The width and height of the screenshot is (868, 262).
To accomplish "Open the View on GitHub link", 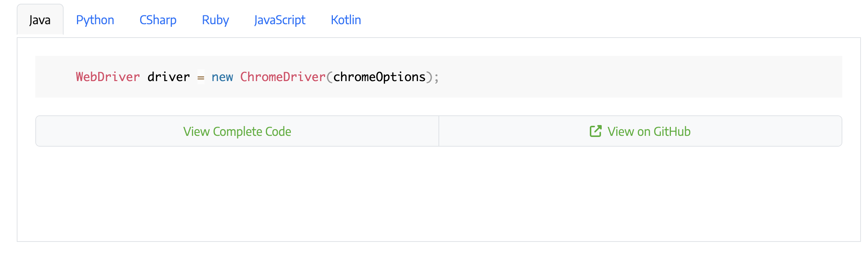I will point(640,131).
